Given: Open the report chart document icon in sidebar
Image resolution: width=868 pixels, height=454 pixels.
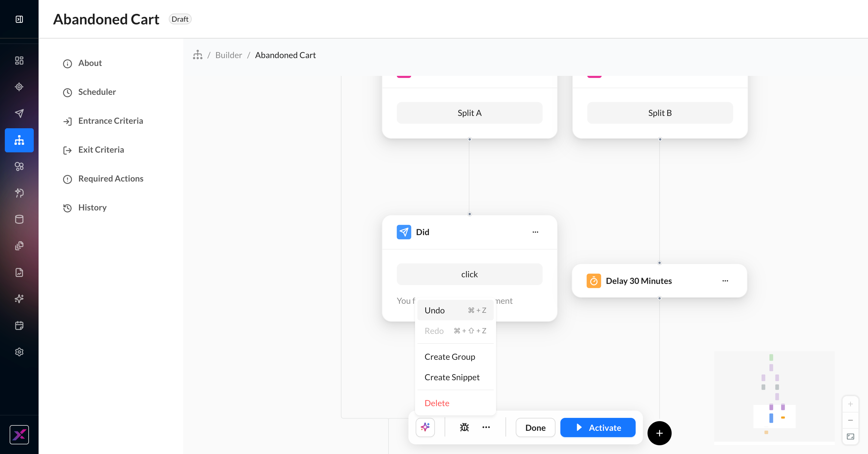Looking at the screenshot, I should click(19, 272).
